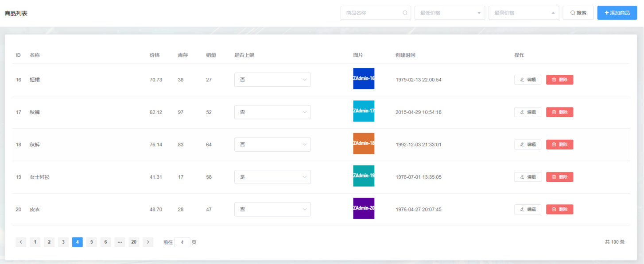Image resolution: width=644 pixels, height=264 pixels.
Task: Change 皮衣 上架 status selector
Action: pos(272,209)
